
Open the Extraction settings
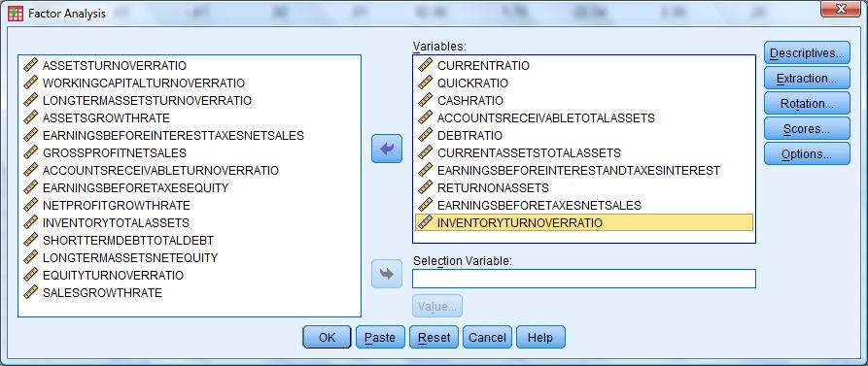[807, 78]
